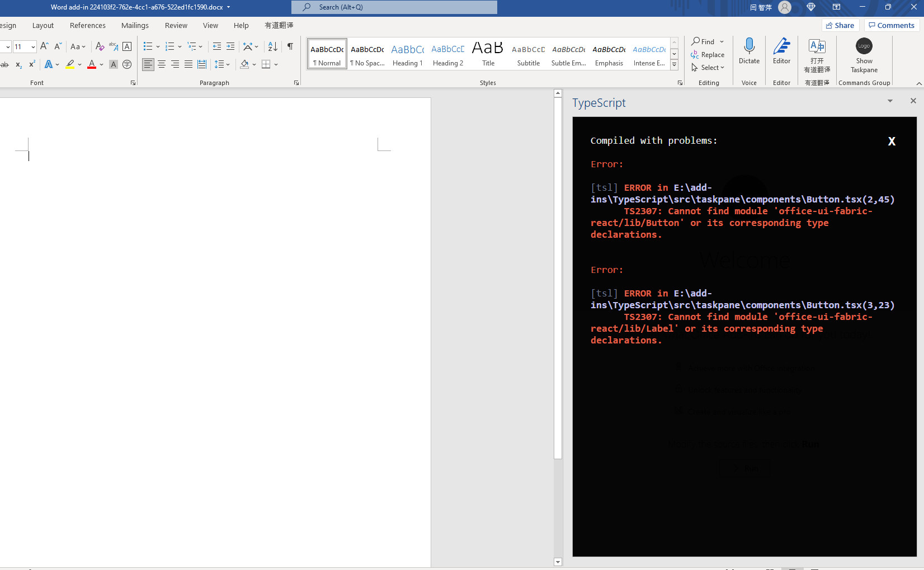The width and height of the screenshot is (924, 570).
Task: Enable justified text alignment
Action: click(x=188, y=64)
